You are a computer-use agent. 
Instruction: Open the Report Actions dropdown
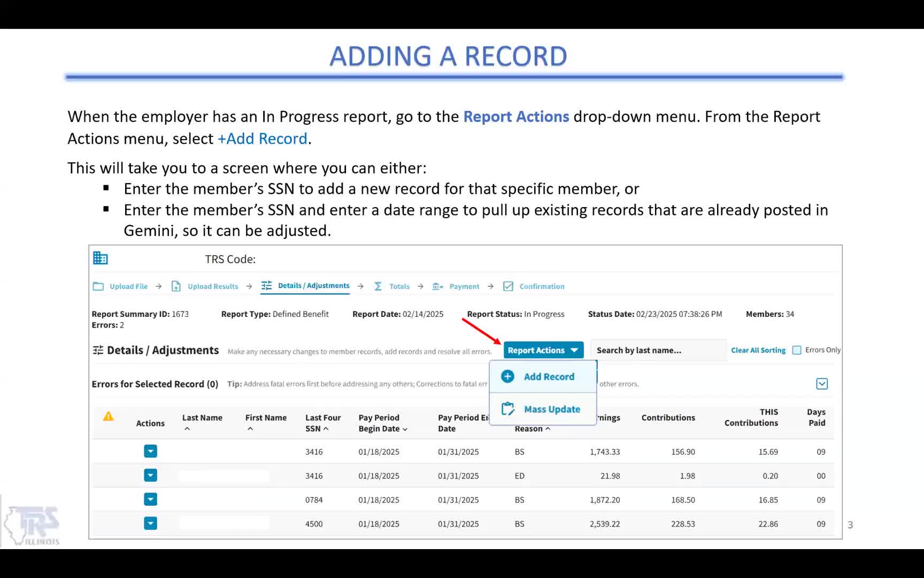(543, 350)
